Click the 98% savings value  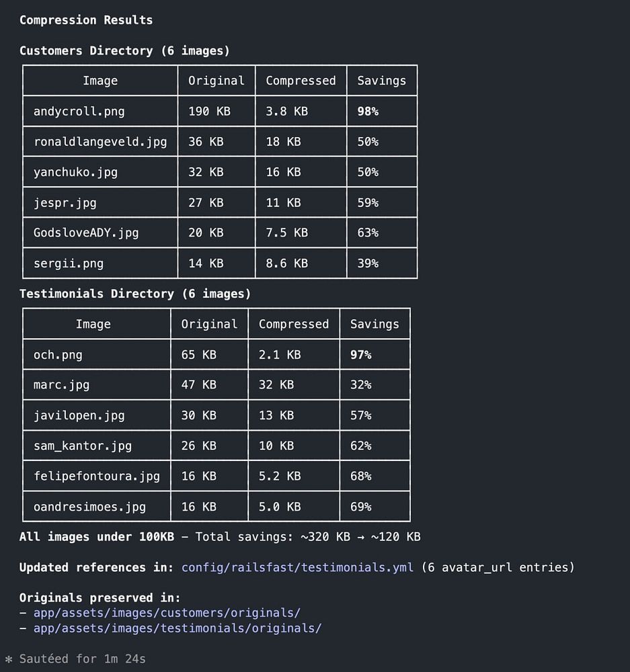(x=368, y=112)
